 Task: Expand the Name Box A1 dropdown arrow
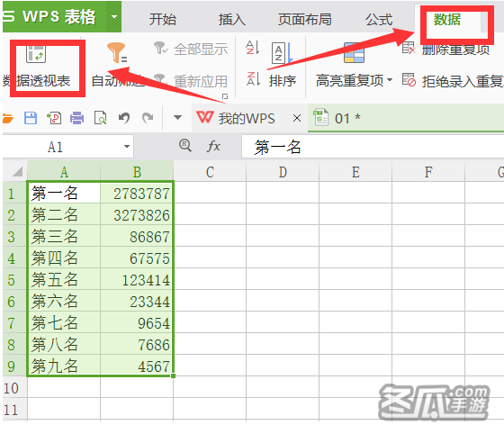pyautogui.click(x=127, y=147)
